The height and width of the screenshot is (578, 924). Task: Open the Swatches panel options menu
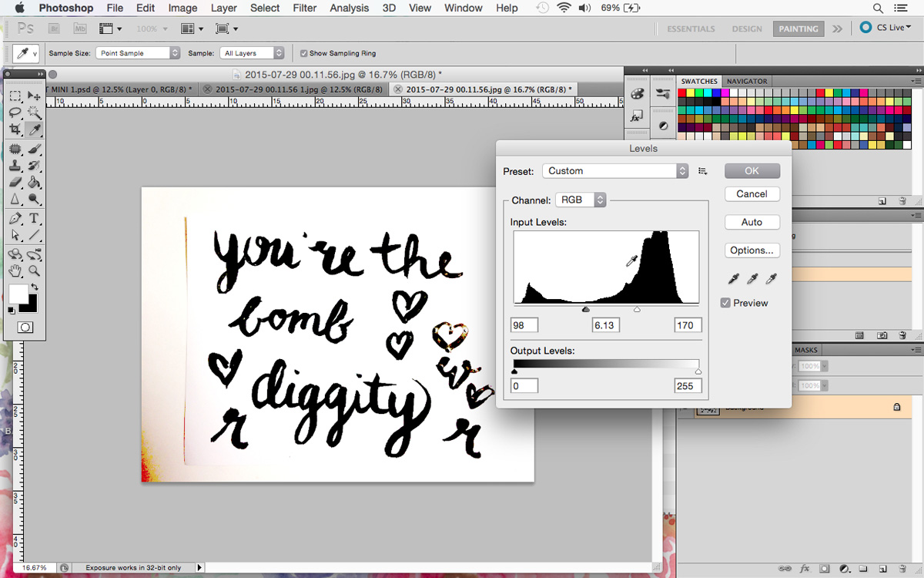tap(916, 81)
